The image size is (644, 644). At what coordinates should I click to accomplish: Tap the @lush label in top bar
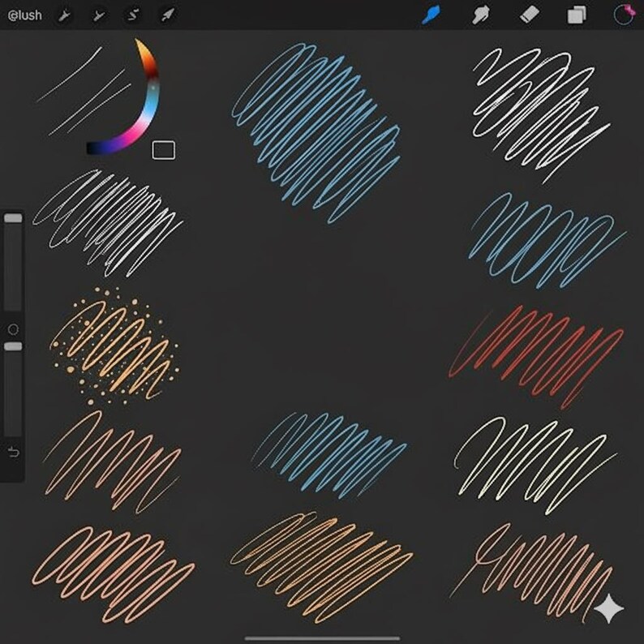[25, 15]
